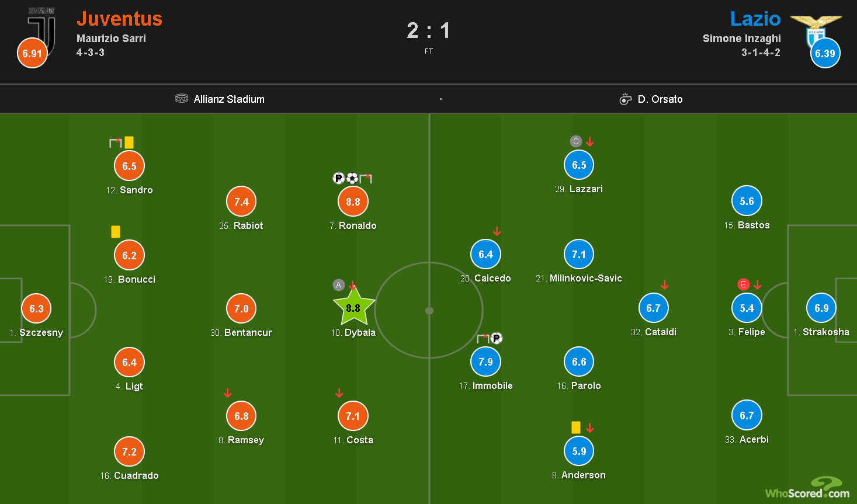Select Ronaldo's 8.8 rating circle
The height and width of the screenshot is (504, 857).
(x=353, y=201)
